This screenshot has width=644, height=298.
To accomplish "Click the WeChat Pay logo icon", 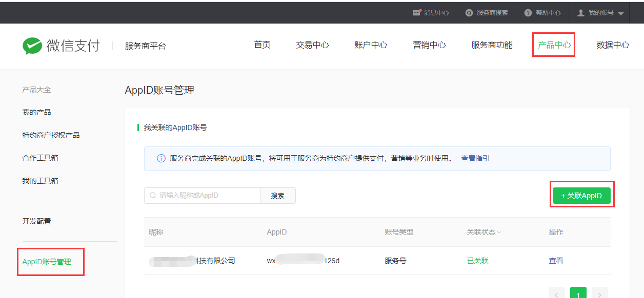I will pos(32,46).
